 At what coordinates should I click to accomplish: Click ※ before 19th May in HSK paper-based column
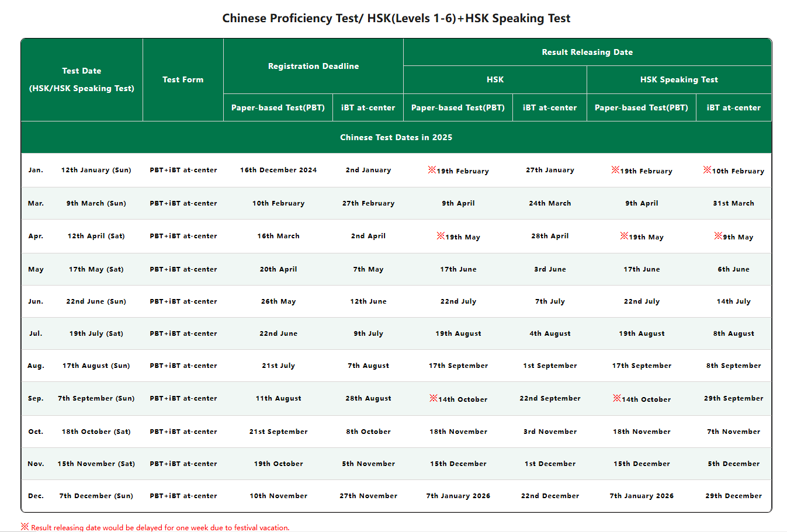coord(441,236)
